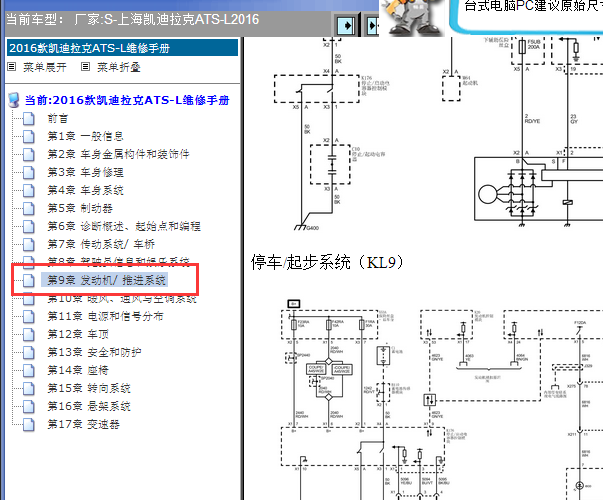Select 第14章 座椅
The image size is (603, 500).
78,370
